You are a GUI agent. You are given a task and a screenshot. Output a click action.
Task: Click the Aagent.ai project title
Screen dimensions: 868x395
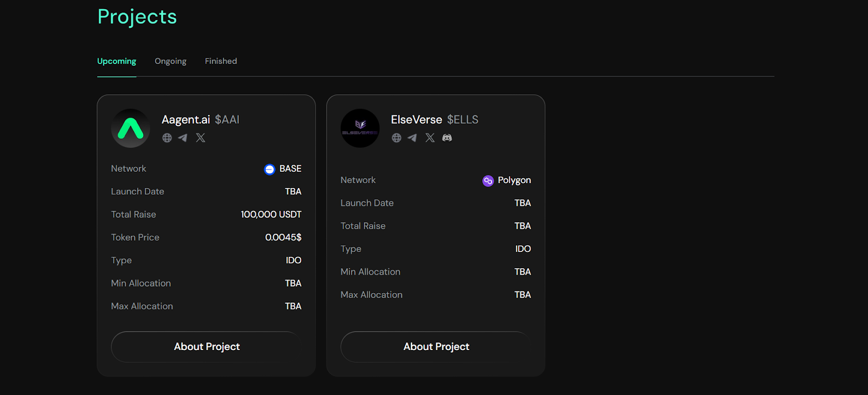point(186,120)
